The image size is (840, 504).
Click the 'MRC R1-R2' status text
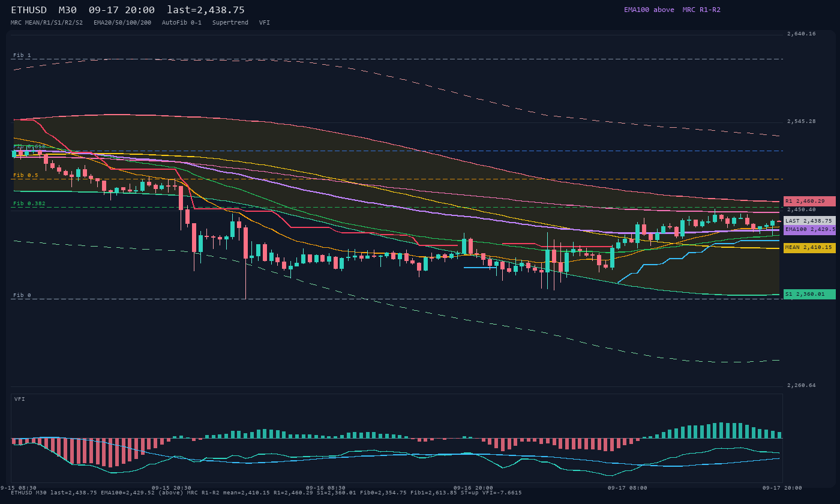coord(701,10)
